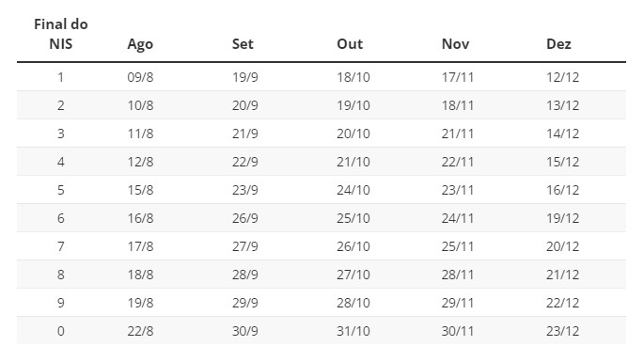This screenshot has width=644, height=362.
Task: Click the date cell 31/10
Action: pos(353,331)
